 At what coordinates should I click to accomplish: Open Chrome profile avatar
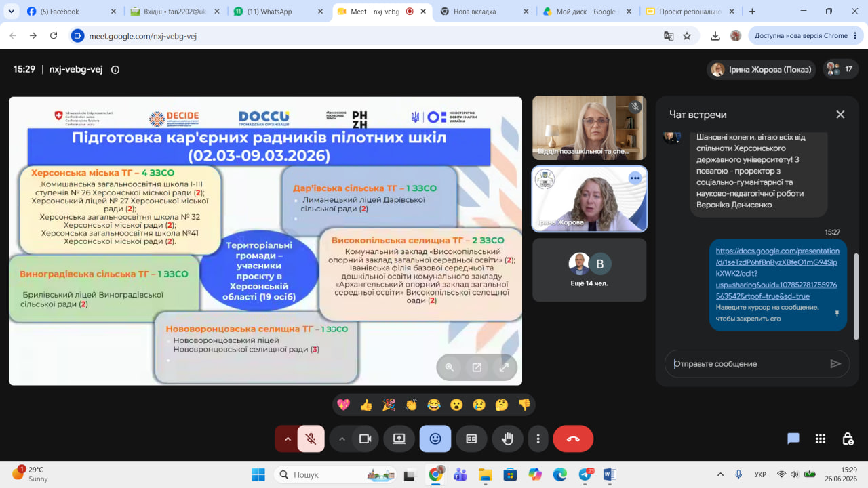coord(736,36)
